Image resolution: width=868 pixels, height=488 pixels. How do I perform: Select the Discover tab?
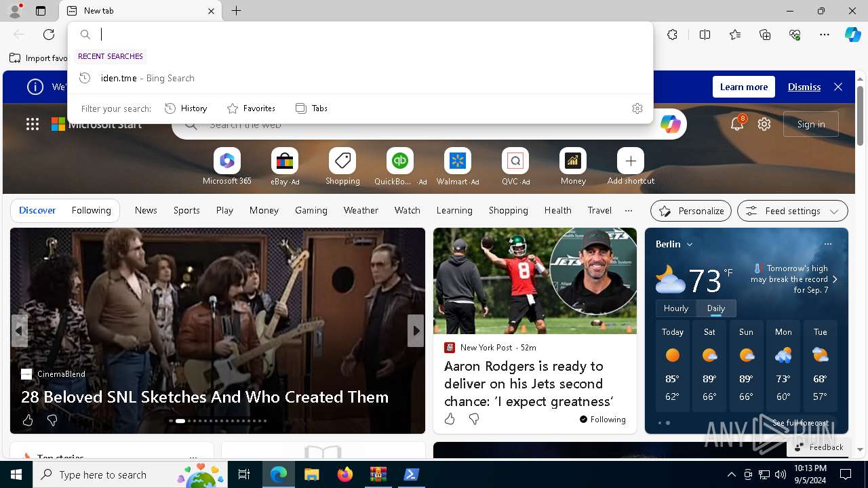point(37,211)
